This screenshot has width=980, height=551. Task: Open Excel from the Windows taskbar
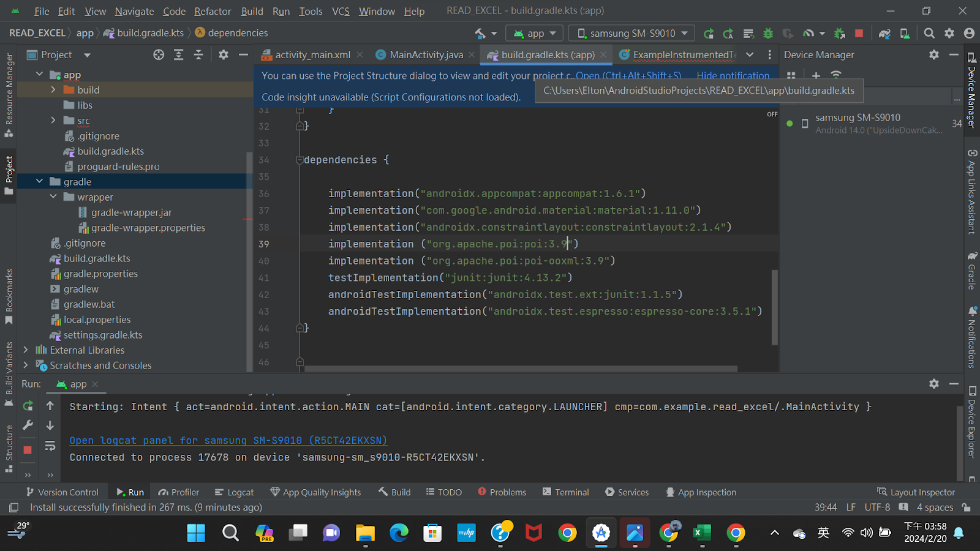[x=702, y=533]
